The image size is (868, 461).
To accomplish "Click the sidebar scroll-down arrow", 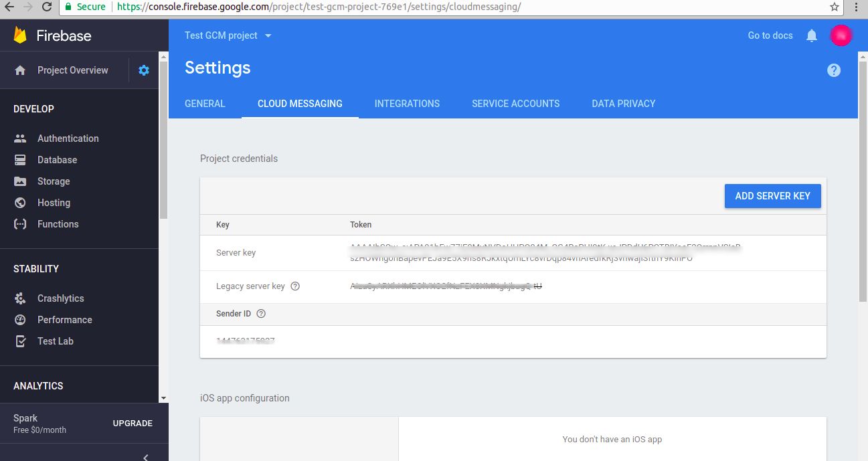I will coord(164,398).
